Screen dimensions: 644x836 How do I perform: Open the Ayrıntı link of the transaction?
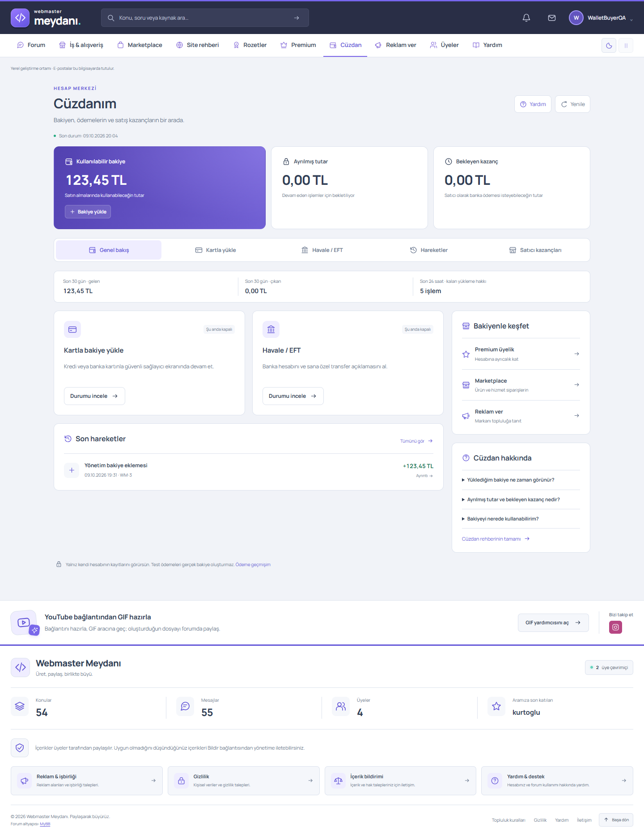pos(424,476)
